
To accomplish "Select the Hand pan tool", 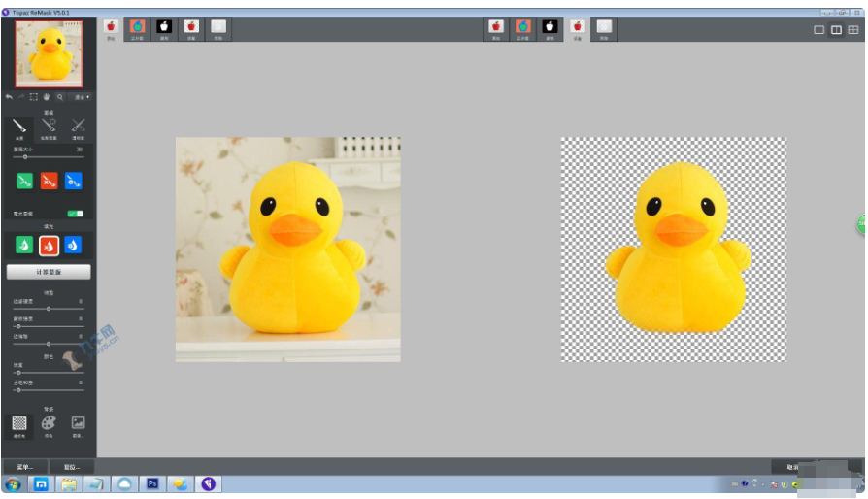I will pos(47,97).
